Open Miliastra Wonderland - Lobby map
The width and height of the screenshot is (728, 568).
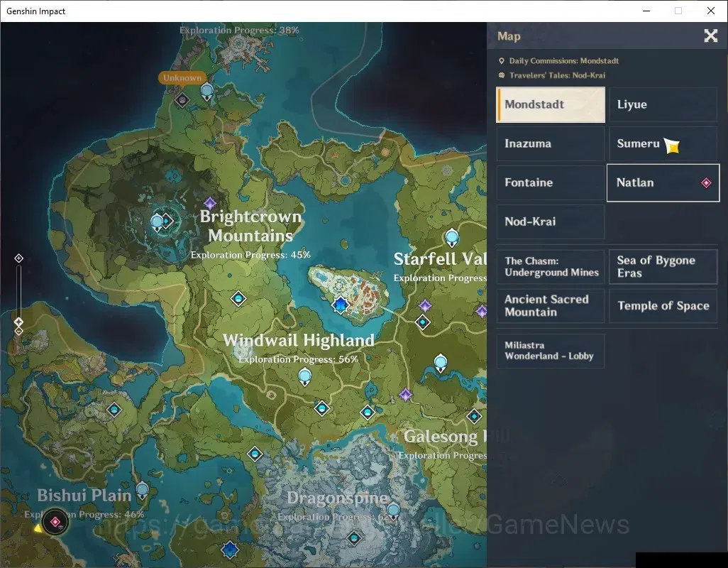pyautogui.click(x=551, y=351)
